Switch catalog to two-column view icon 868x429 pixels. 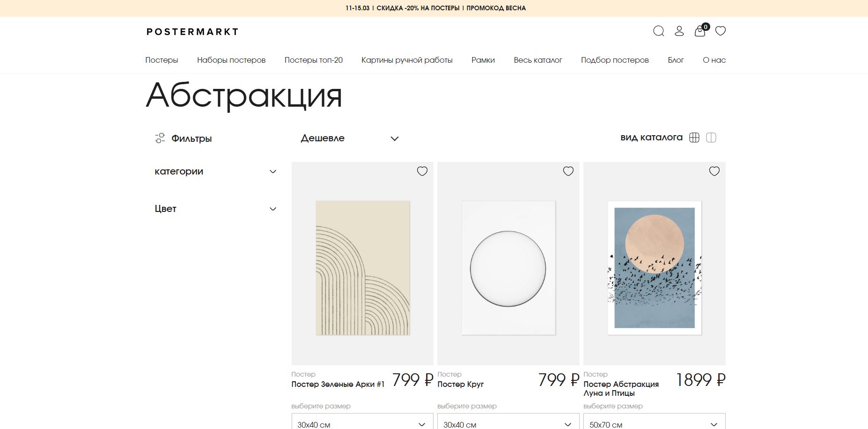click(712, 137)
